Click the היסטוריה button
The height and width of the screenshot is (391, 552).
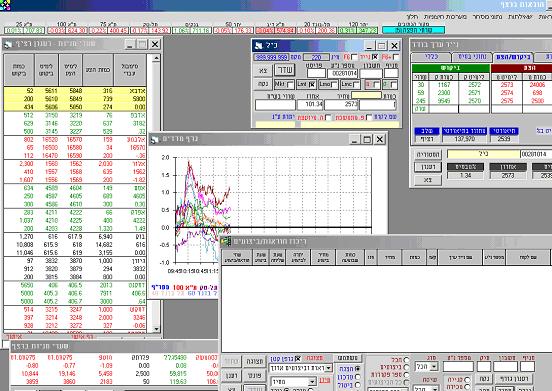coord(428,154)
